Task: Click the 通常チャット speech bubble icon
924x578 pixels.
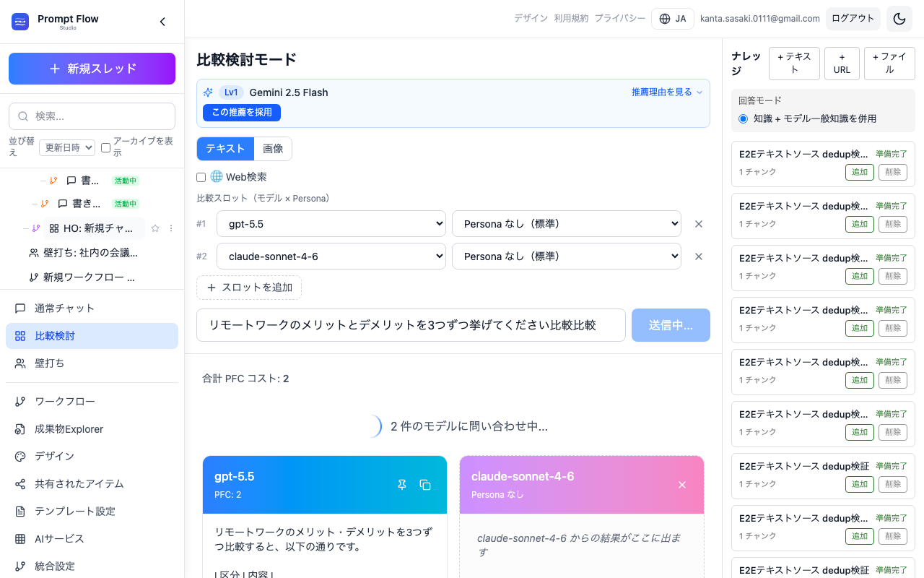Action: coord(20,309)
